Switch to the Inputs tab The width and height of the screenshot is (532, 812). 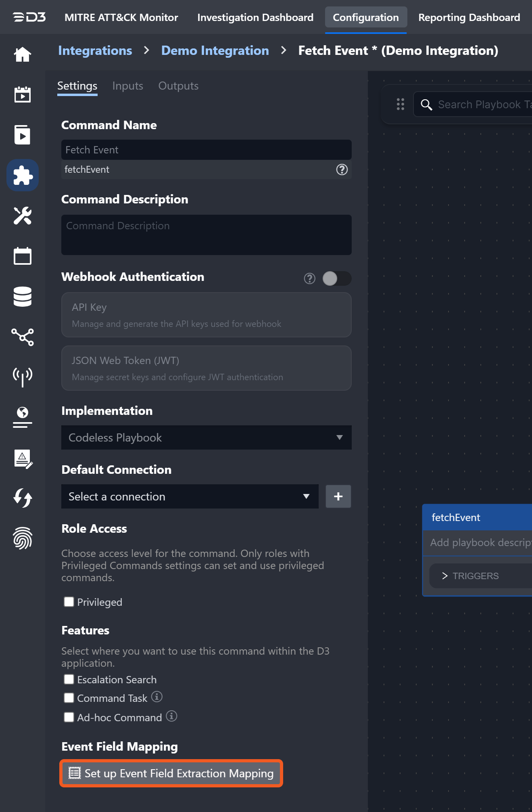point(128,86)
